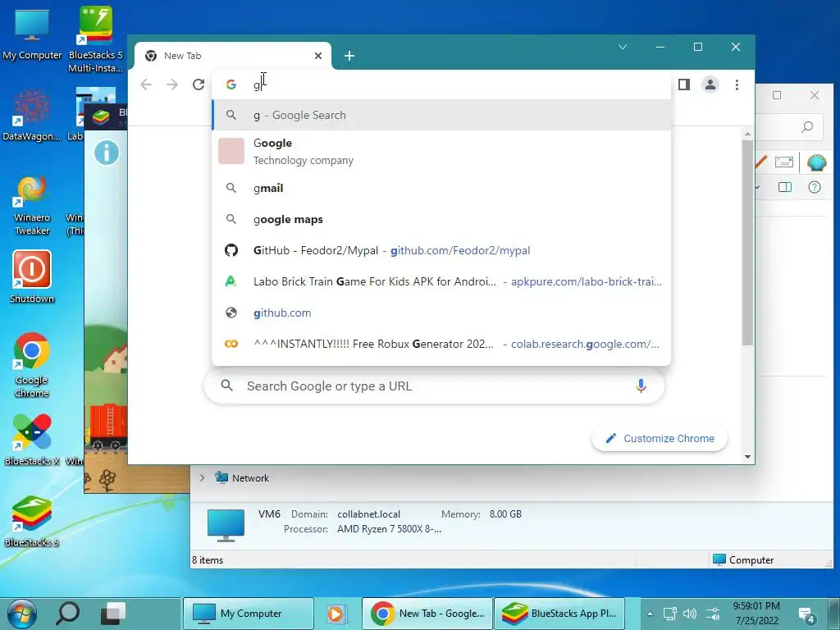Click the volume speaker tray icon
The image size is (840, 630).
click(x=690, y=614)
